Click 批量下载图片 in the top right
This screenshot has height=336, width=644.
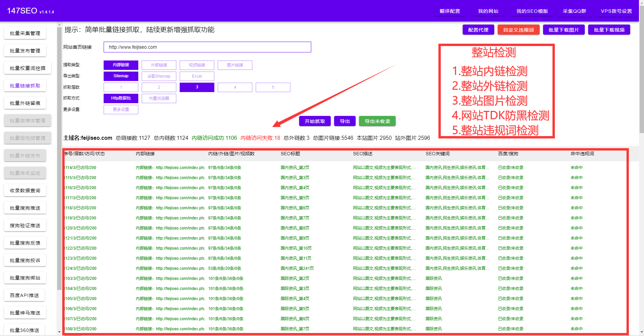564,30
